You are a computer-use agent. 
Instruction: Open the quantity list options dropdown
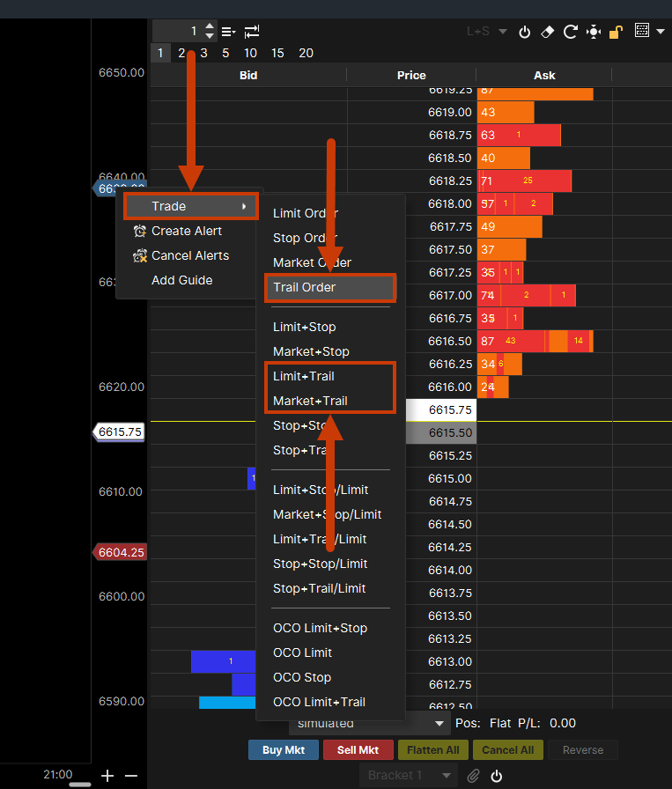pyautogui.click(x=229, y=32)
